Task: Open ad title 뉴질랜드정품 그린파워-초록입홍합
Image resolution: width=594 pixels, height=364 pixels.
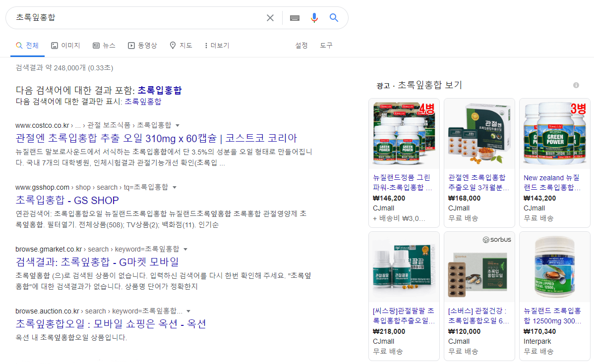Action: pos(402,182)
